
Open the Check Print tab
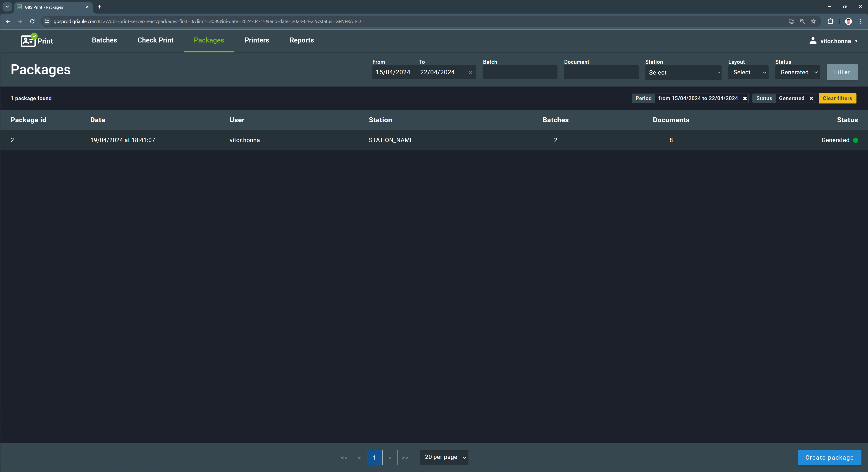click(155, 40)
